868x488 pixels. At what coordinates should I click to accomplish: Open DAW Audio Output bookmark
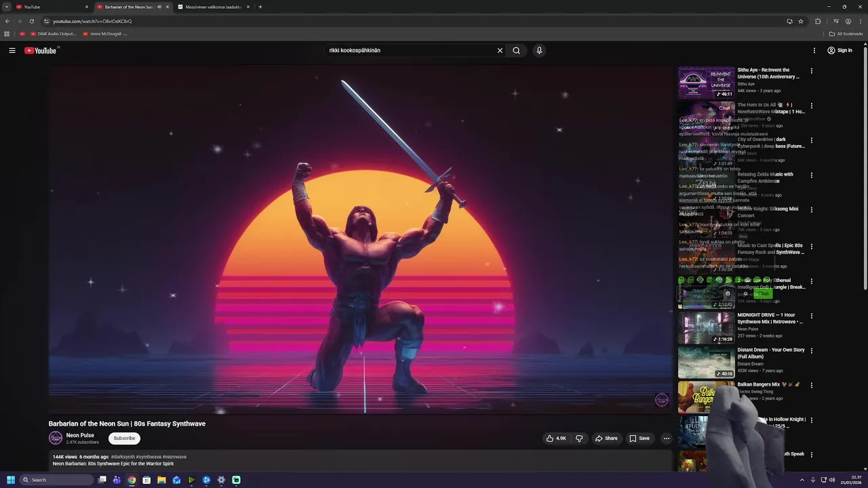tap(53, 34)
